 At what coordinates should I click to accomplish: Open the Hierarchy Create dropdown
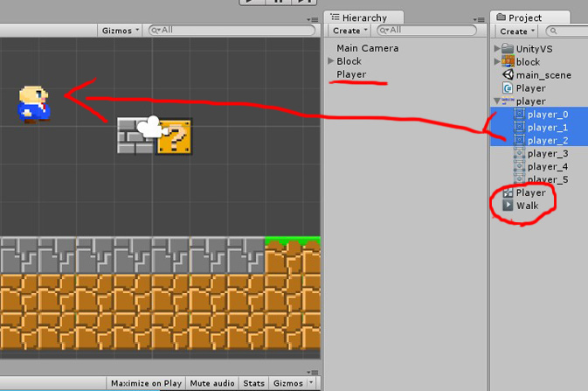[x=349, y=31]
